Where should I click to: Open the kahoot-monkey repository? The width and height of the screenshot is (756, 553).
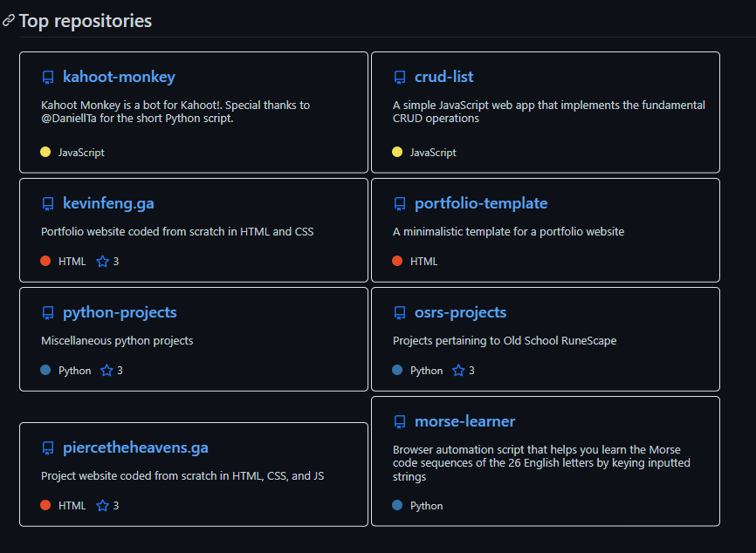119,77
